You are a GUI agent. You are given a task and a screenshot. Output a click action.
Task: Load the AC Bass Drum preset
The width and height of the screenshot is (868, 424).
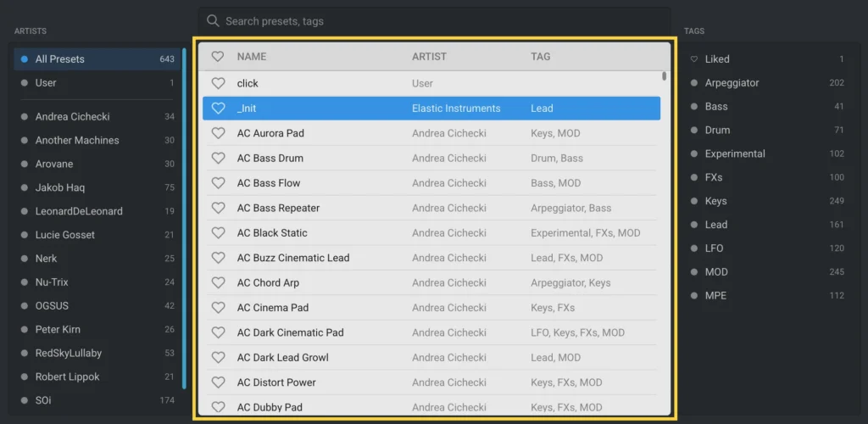point(270,159)
